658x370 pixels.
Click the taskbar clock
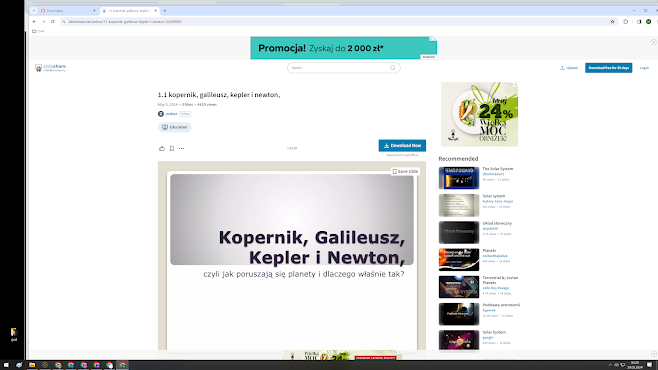[635, 365]
